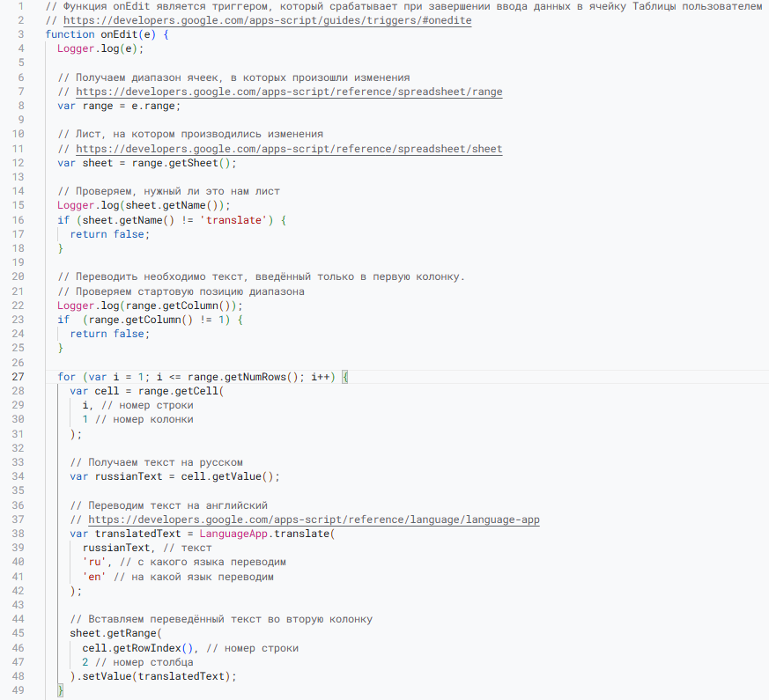Click the comment 'Получаем текст на русском'
This screenshot has height=700, width=769.
156,463
